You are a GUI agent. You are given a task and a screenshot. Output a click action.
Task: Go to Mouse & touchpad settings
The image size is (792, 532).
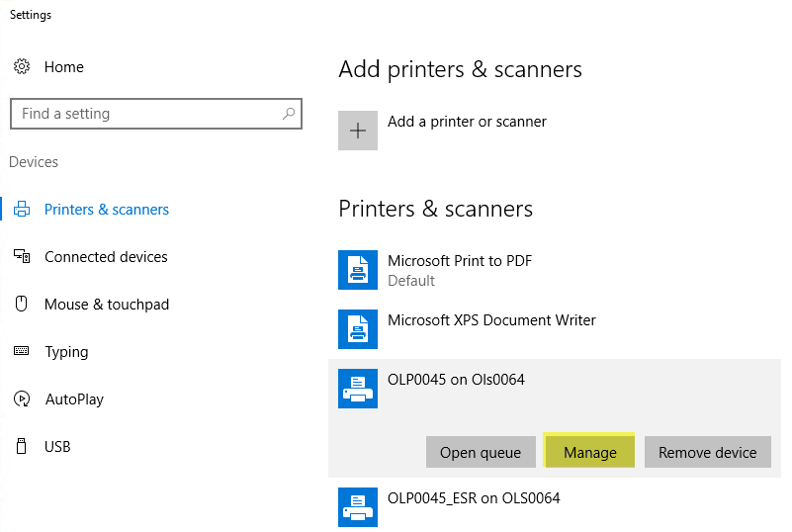tap(107, 305)
